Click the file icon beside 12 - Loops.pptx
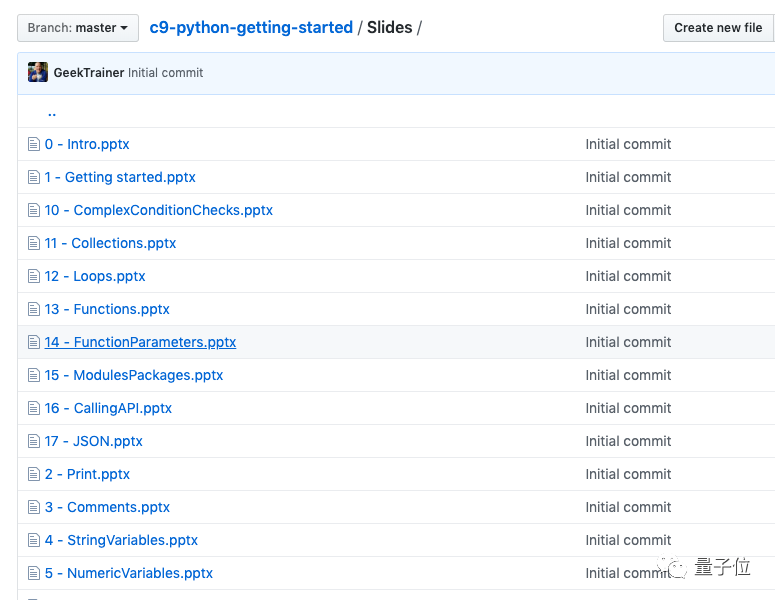 (x=34, y=276)
